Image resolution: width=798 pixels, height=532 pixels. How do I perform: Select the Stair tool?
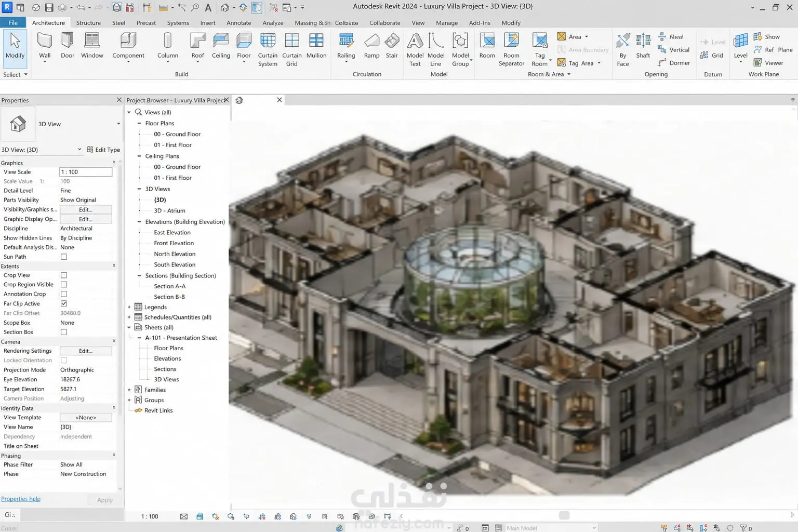tap(392, 46)
